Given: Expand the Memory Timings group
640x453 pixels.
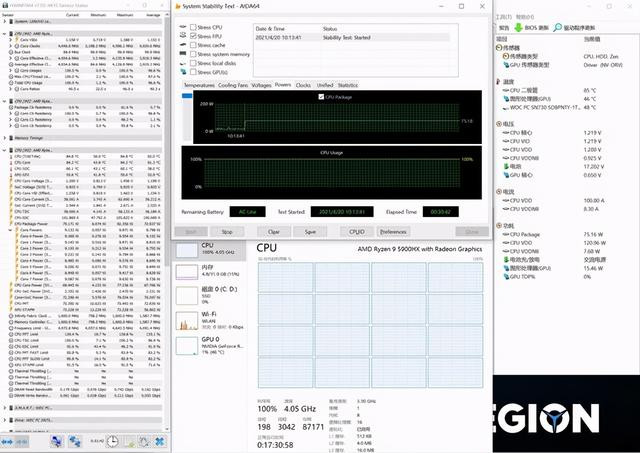Looking at the screenshot, I should tap(4, 138).
